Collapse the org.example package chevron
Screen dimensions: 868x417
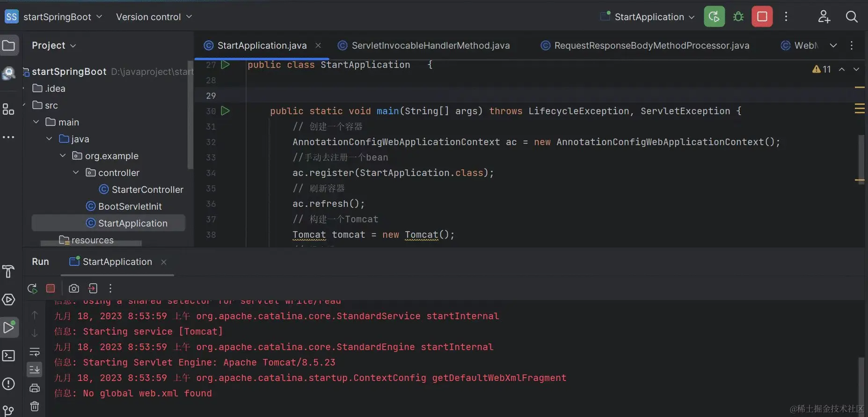(x=63, y=156)
